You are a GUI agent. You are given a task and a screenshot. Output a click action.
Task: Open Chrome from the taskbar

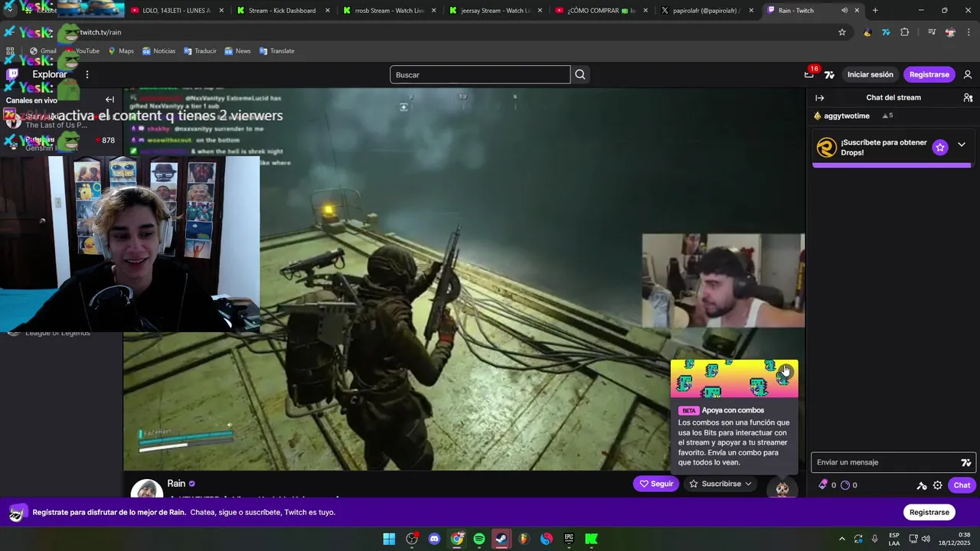457,539
